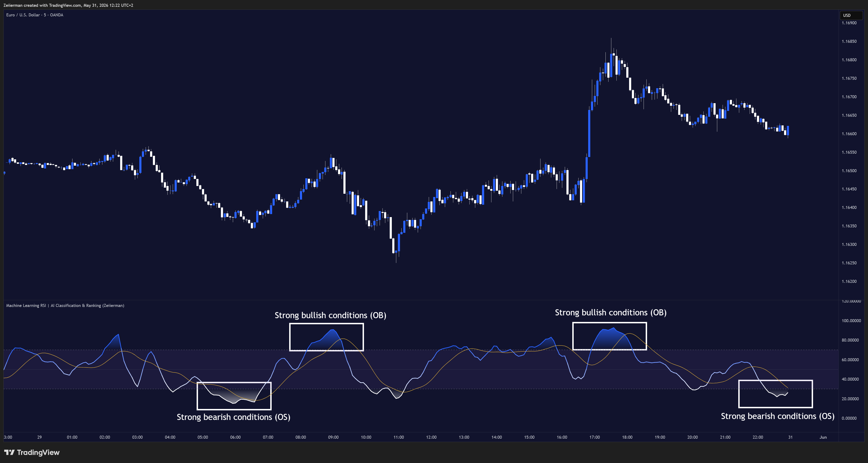This screenshot has height=463, width=868.
Task: Click the 22:00 time axis label
Action: [x=758, y=437]
